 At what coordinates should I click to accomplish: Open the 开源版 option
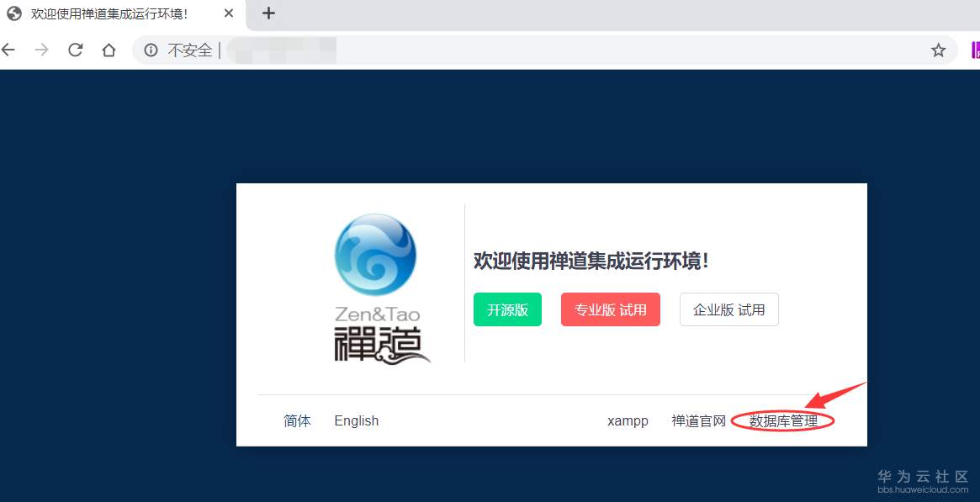(x=507, y=309)
